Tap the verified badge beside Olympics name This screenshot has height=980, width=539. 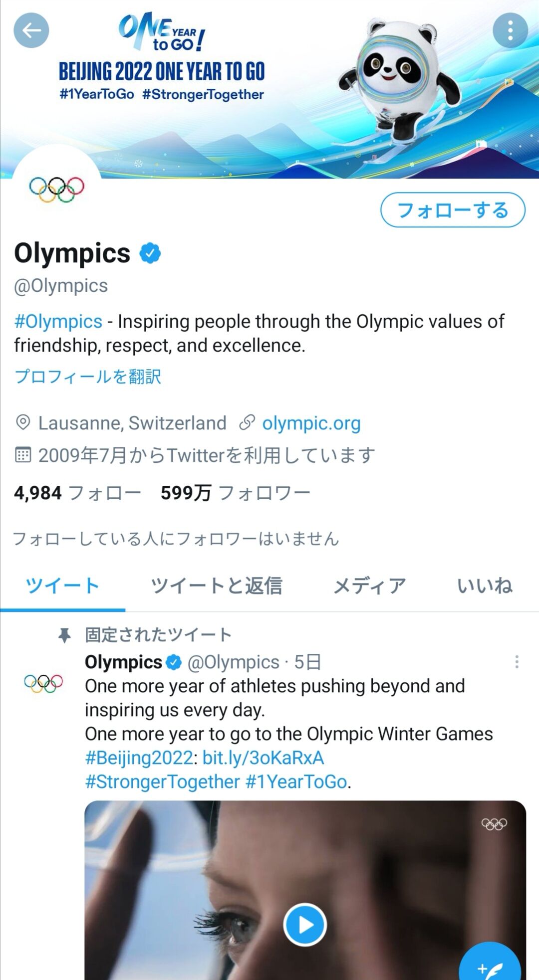point(150,253)
